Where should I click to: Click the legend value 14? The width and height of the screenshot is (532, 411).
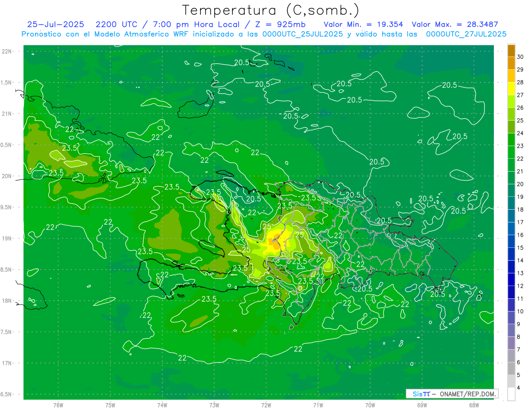coord(520,260)
